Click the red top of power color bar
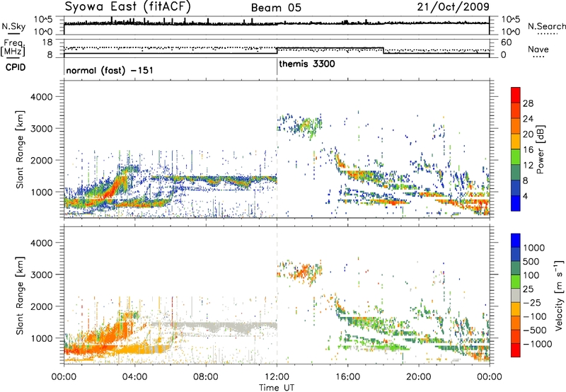Viewport: 566px width, 392px height. (516, 94)
